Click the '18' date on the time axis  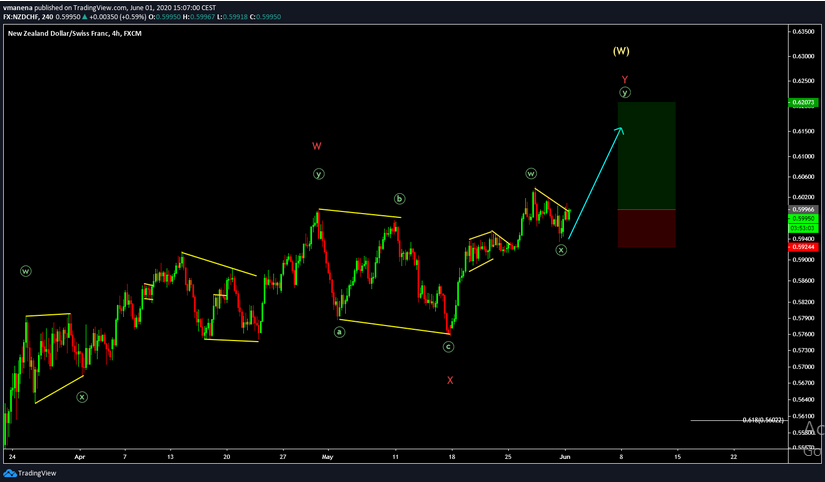tap(451, 457)
